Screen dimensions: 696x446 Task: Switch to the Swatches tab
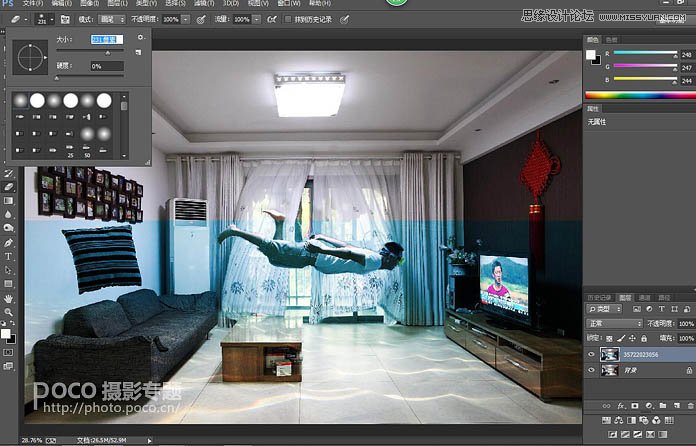pyautogui.click(x=612, y=40)
